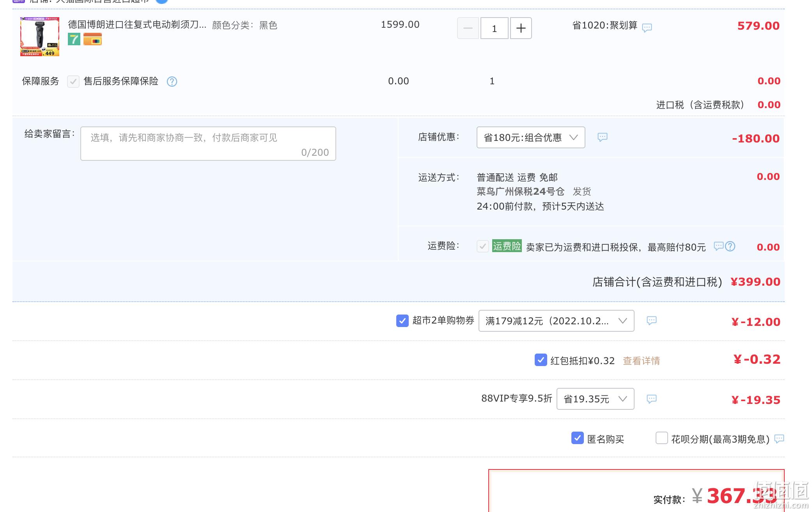812x512 pixels.
Task: Open comment bubble icon in 运费险 row
Action: (x=718, y=246)
